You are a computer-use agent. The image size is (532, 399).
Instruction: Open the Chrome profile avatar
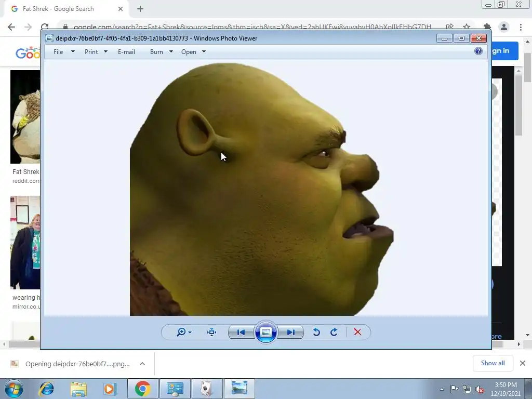[x=504, y=27]
